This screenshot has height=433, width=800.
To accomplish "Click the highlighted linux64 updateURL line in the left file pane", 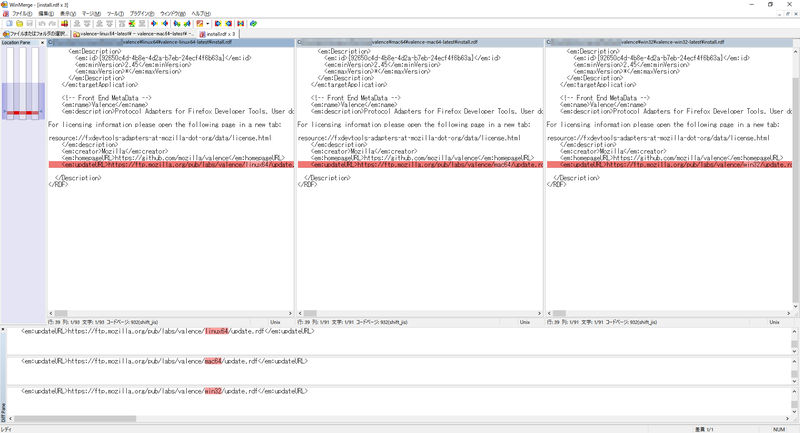I will (x=171, y=165).
